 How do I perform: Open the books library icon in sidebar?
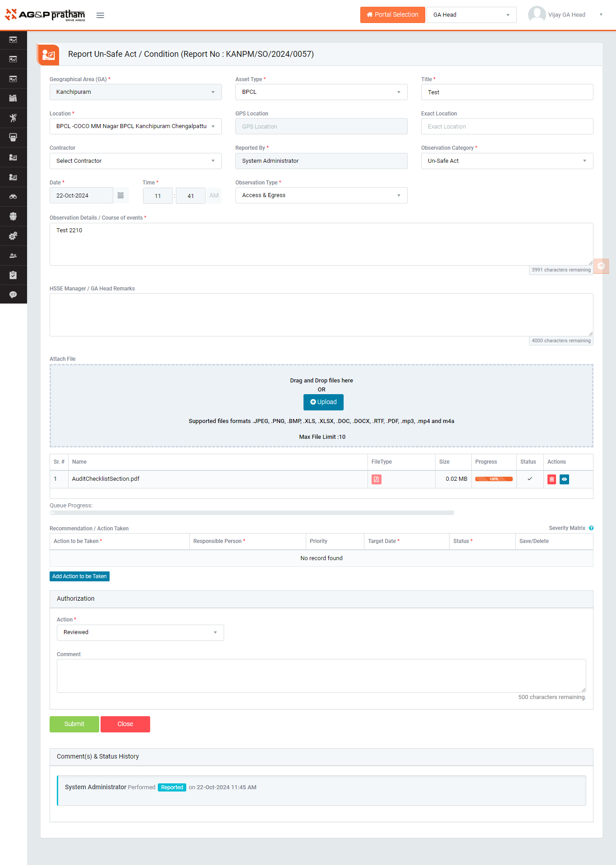point(13,98)
